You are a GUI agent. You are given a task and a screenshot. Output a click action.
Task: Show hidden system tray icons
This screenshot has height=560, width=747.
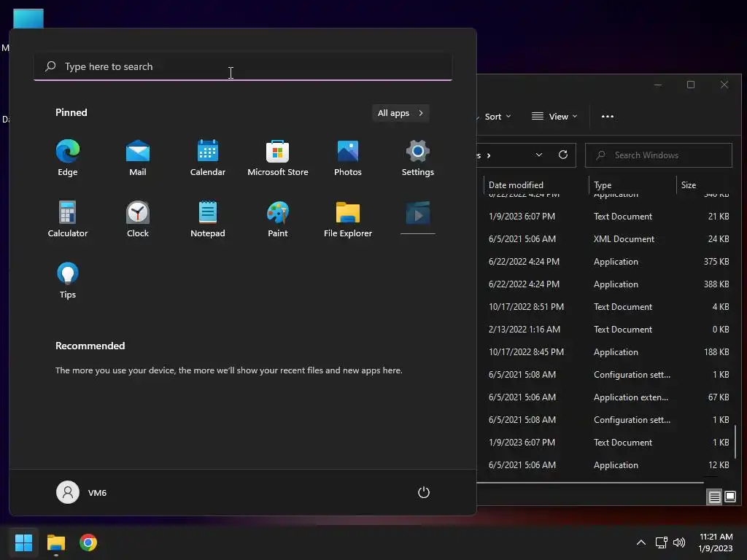point(641,542)
